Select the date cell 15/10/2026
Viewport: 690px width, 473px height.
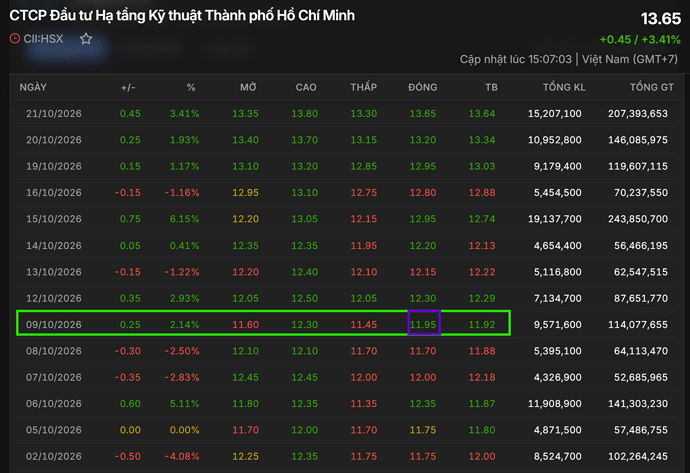click(54, 219)
